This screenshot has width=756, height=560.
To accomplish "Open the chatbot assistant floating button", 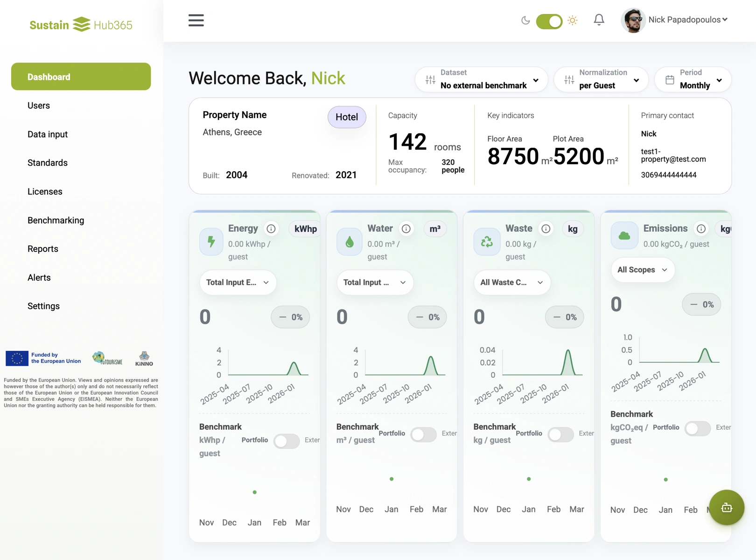I will (726, 507).
